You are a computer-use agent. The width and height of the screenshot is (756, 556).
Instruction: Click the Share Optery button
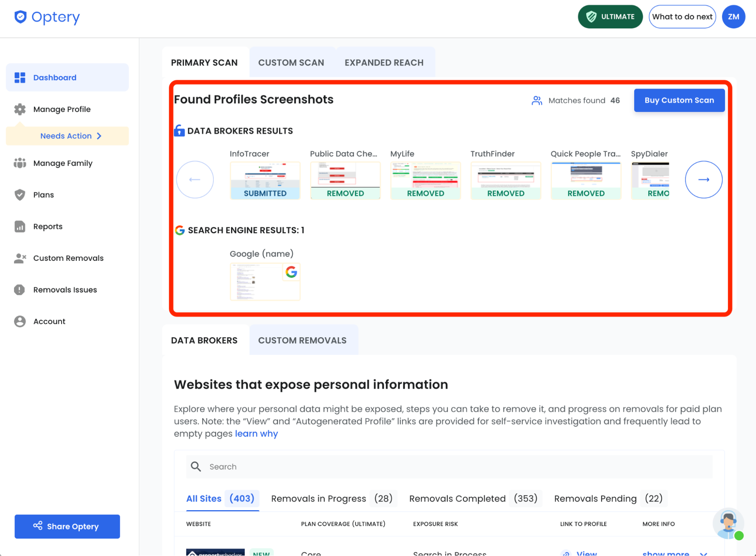pos(67,526)
